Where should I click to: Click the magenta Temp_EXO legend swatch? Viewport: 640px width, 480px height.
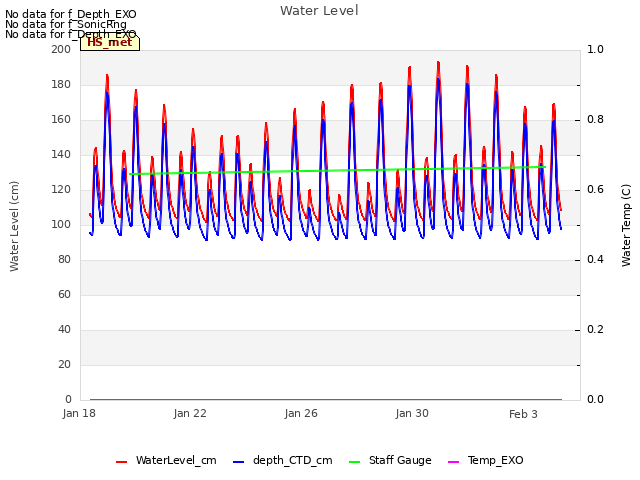pyautogui.click(x=453, y=462)
